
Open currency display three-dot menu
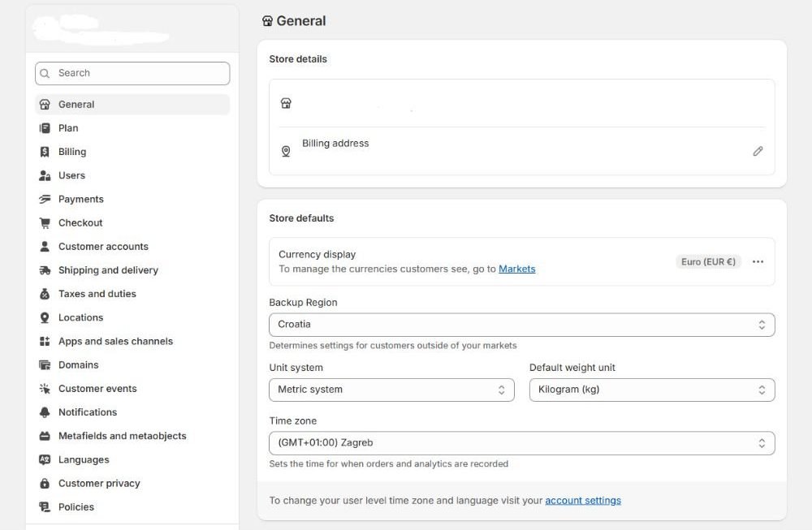(x=758, y=262)
